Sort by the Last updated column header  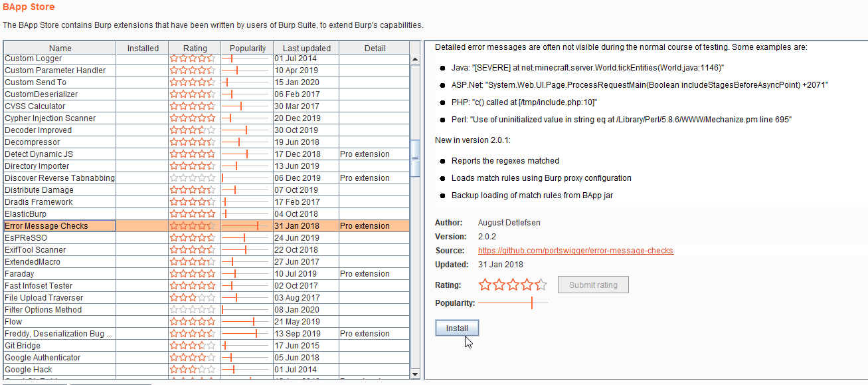pyautogui.click(x=307, y=48)
